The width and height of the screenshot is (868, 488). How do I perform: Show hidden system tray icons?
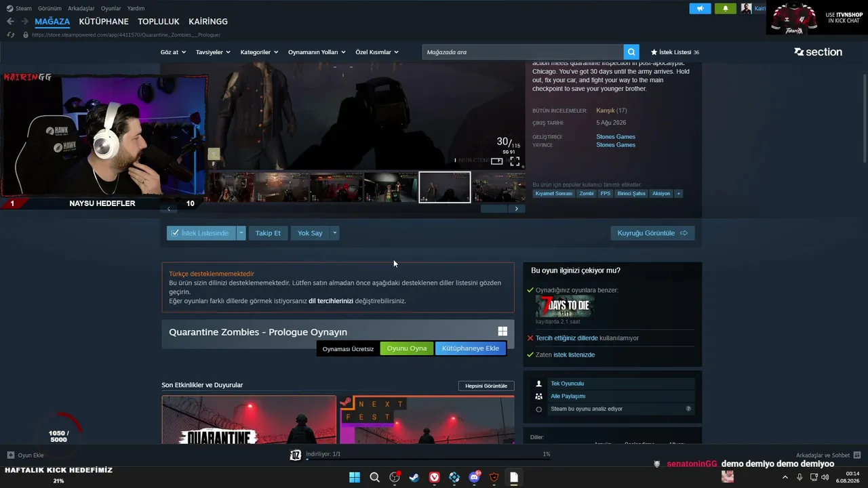[x=785, y=477]
